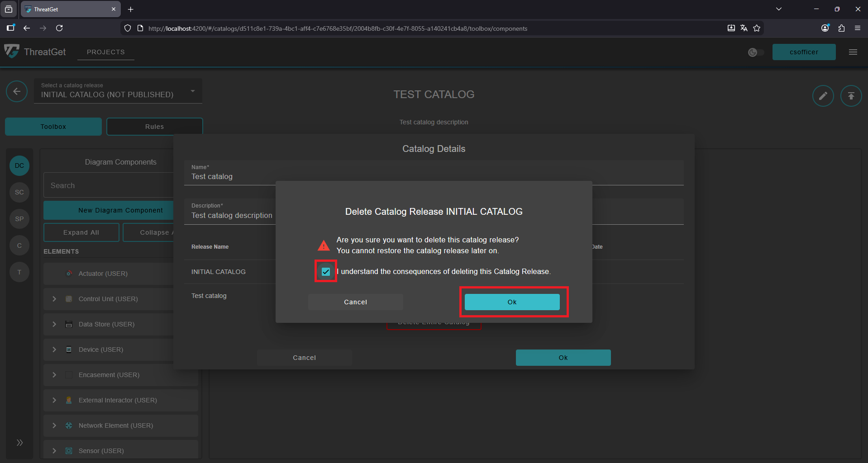Select the T sidebar icon

[x=19, y=272]
